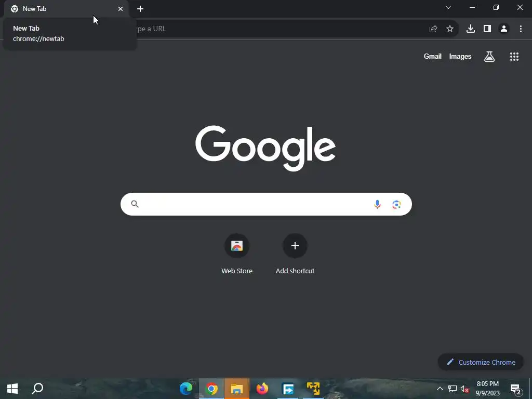This screenshot has width=532, height=399.
Task: Open Windows taskbar search
Action: click(x=37, y=389)
